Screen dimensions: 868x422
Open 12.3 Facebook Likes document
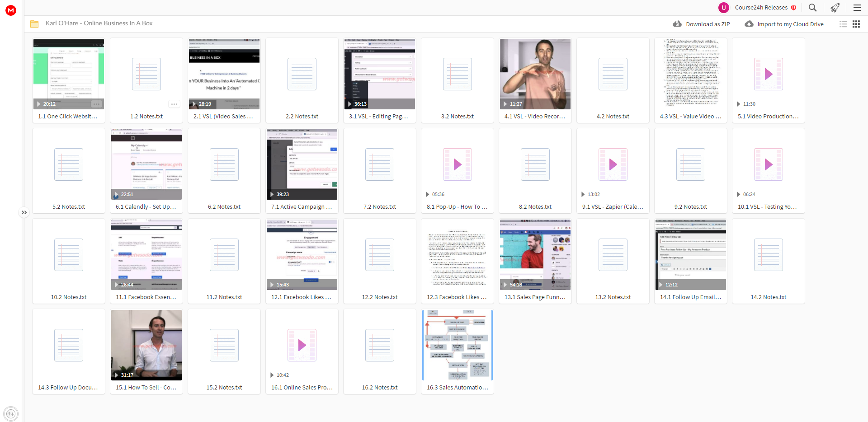(458, 255)
